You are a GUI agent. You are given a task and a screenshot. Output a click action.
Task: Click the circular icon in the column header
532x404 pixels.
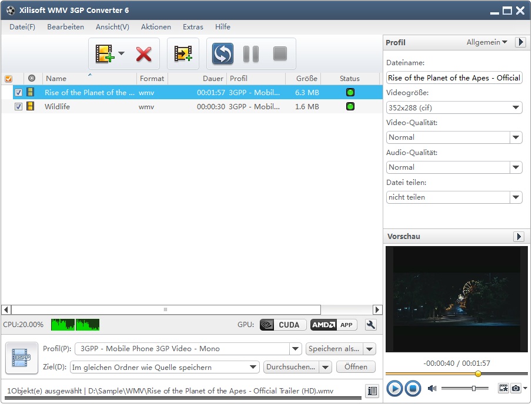click(x=32, y=78)
